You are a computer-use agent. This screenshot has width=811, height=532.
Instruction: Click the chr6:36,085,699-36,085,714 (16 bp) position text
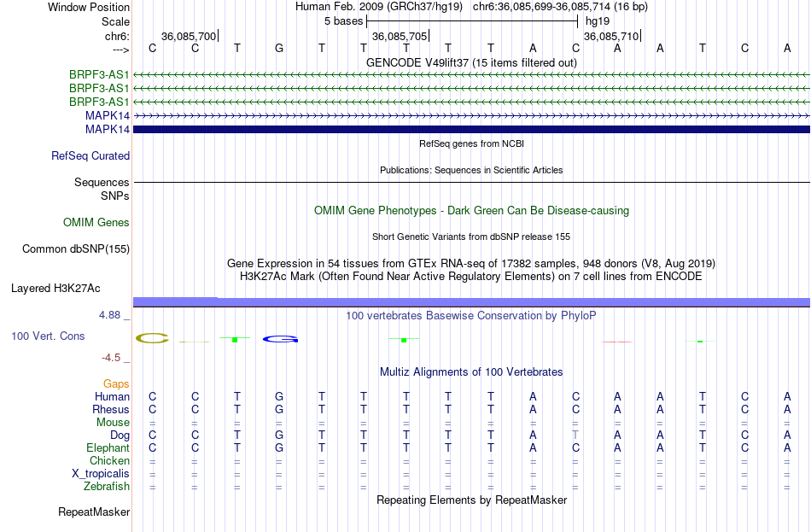click(x=560, y=7)
